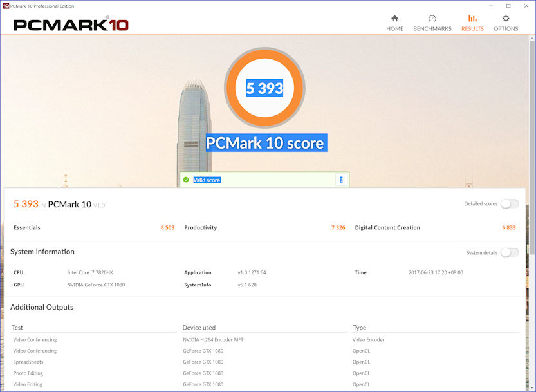Select the PCMark 10 score heading
This screenshot has width=536, height=392.
coord(266,143)
